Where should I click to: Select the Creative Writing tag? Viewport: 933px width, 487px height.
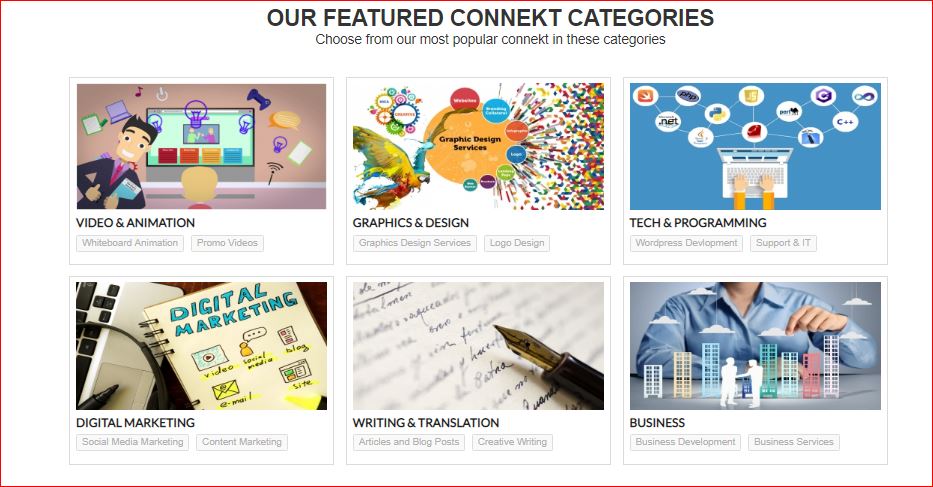click(x=512, y=442)
